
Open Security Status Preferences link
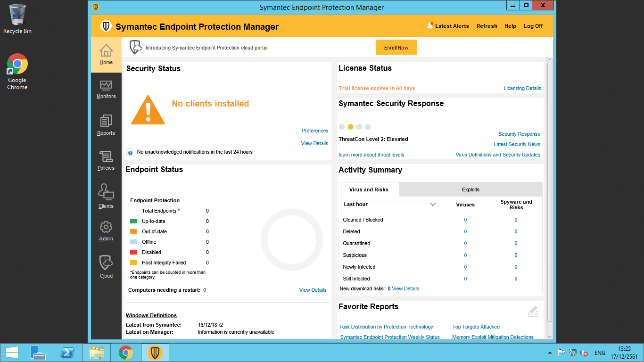coord(314,131)
